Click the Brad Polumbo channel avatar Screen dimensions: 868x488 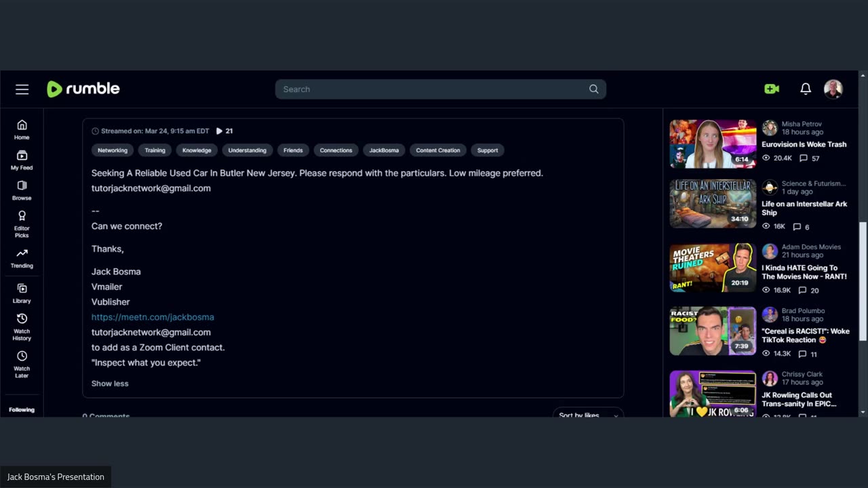pos(769,314)
